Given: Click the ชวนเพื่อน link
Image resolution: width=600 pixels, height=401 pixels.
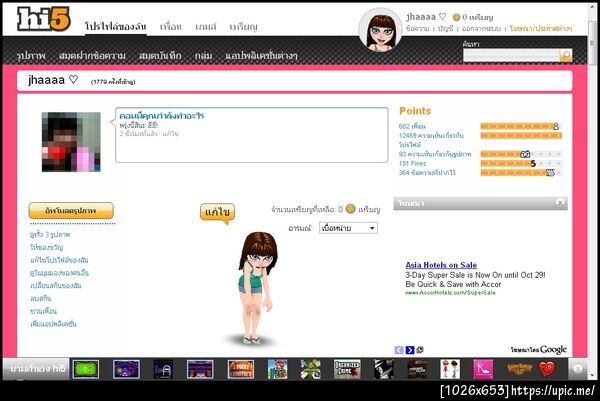Looking at the screenshot, I should [43, 311].
